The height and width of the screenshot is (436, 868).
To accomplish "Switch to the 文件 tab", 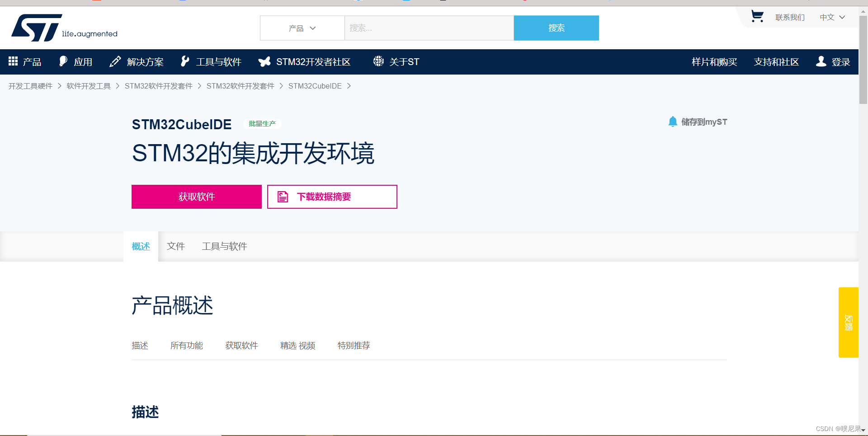I will click(176, 246).
